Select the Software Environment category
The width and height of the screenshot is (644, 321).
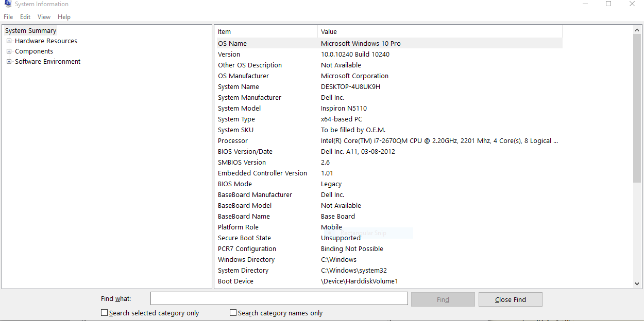47,62
